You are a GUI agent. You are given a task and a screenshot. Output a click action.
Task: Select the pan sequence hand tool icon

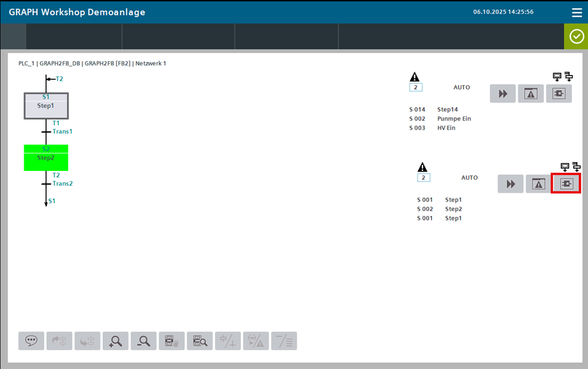(x=172, y=341)
